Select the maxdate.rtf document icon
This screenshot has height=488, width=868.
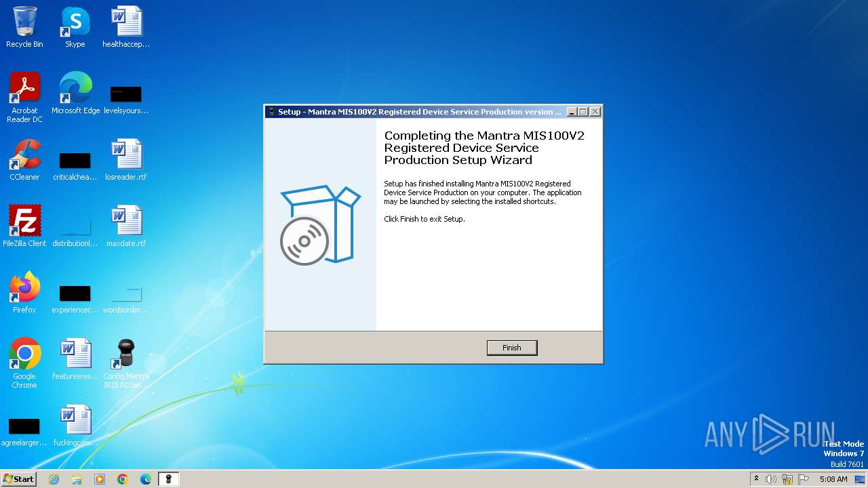(126, 227)
